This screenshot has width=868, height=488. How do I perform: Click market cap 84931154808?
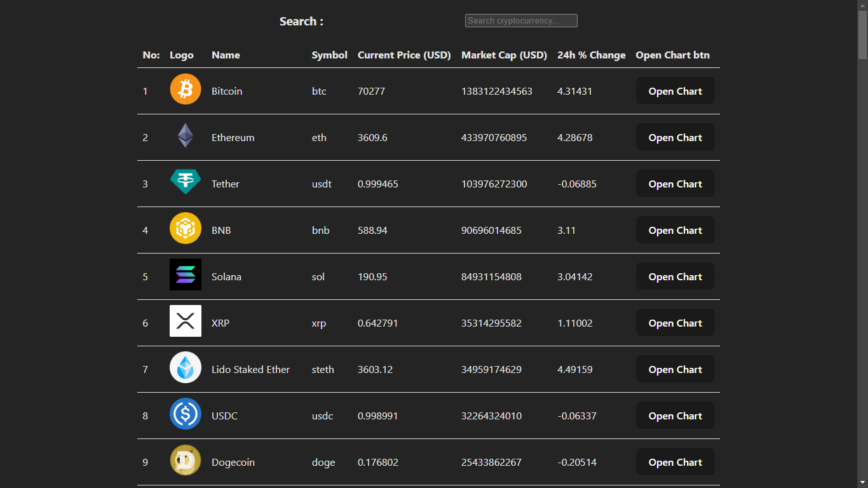(492, 277)
